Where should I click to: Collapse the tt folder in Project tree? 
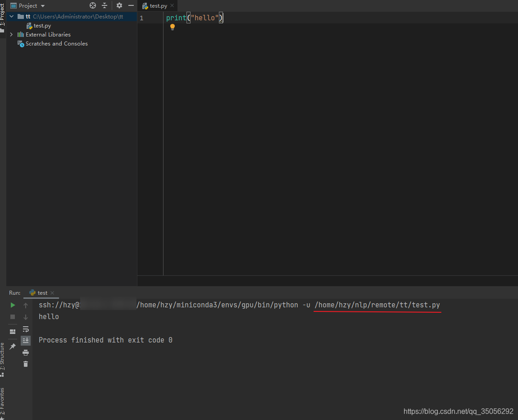tap(11, 16)
